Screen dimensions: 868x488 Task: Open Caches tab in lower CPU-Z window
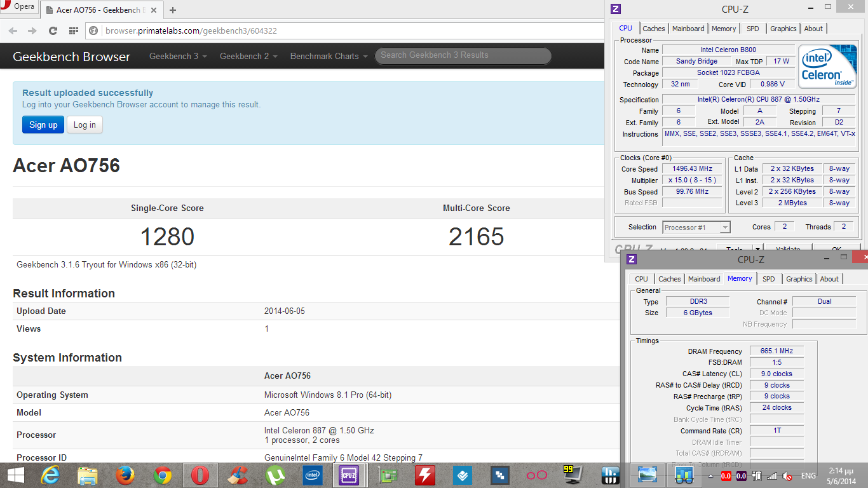(670, 279)
